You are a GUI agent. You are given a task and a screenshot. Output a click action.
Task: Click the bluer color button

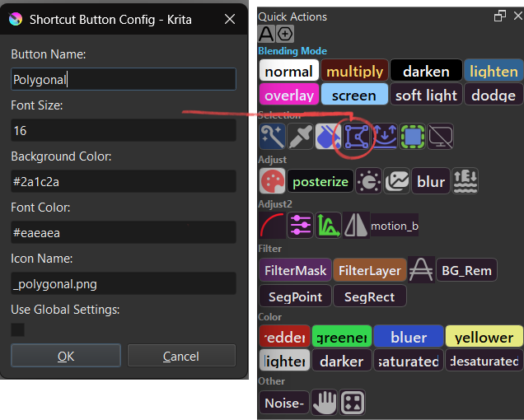pyautogui.click(x=409, y=337)
